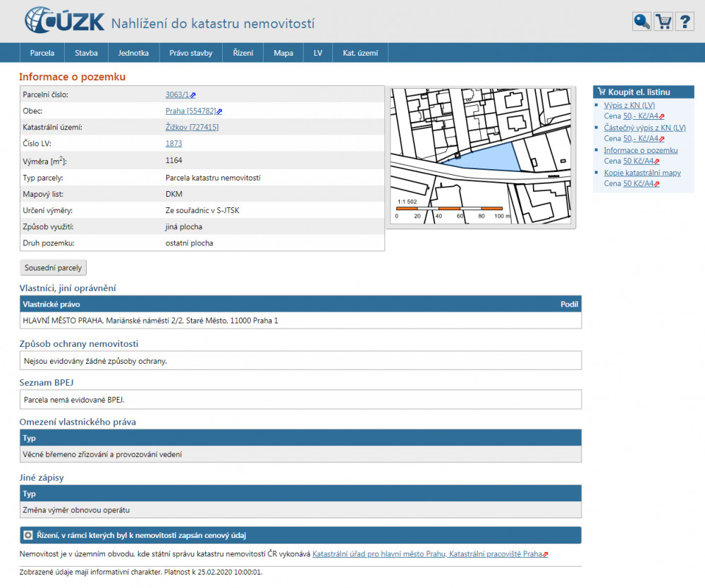Viewport: 705px width, 588px height.
Task: Open Katastrální úřad pro hlavní město Prahu link
Action: 427,554
